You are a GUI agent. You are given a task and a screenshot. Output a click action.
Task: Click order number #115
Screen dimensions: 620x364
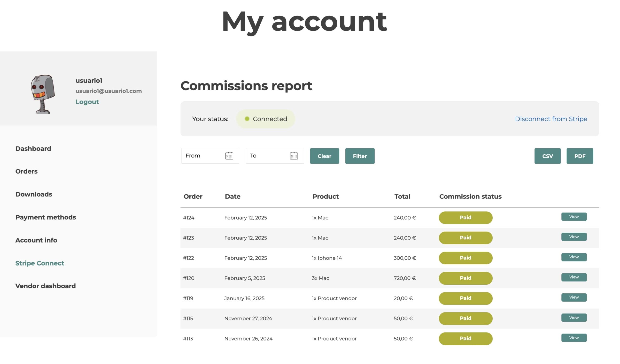(188, 319)
